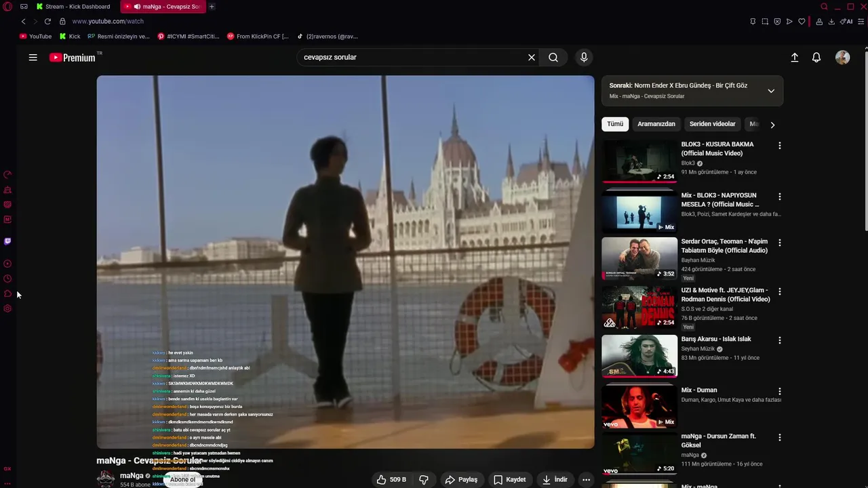Screen dimensions: 868x488
Task: Open the BLOK3 KUSURA BAKMA thumbnail
Action: pyautogui.click(x=639, y=161)
